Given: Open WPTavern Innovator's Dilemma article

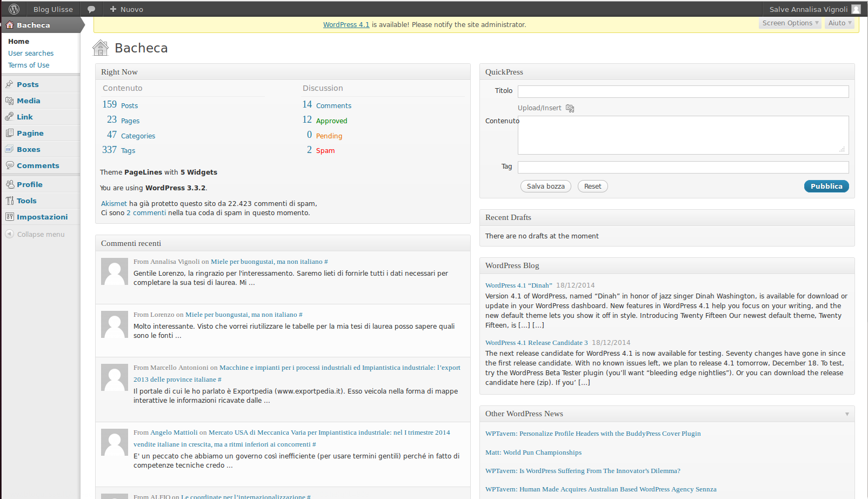Looking at the screenshot, I should pyautogui.click(x=583, y=470).
